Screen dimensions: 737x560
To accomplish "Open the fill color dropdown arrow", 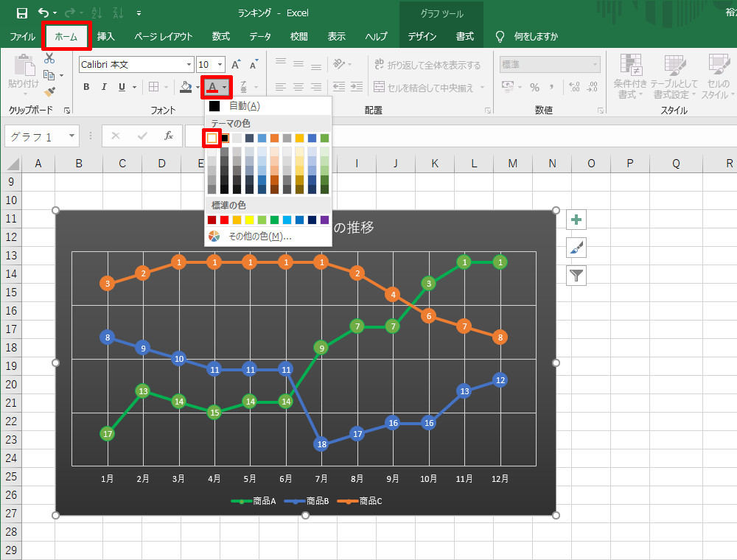I will (198, 87).
